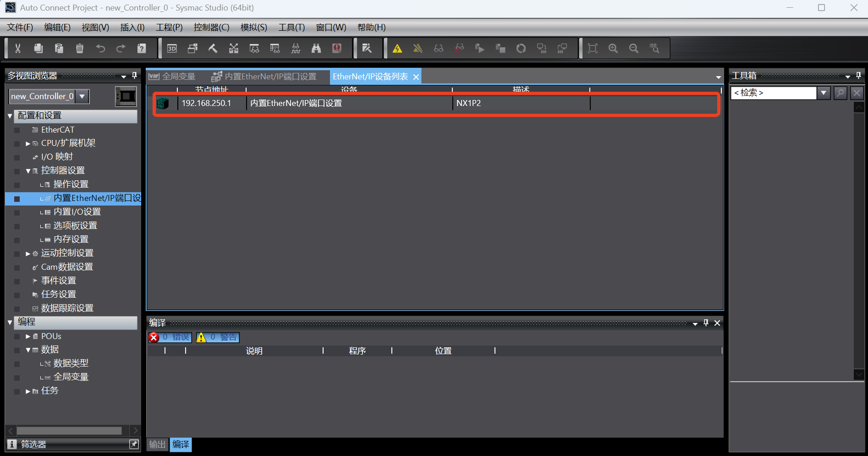Click the Paste clipboard icon

(x=59, y=48)
